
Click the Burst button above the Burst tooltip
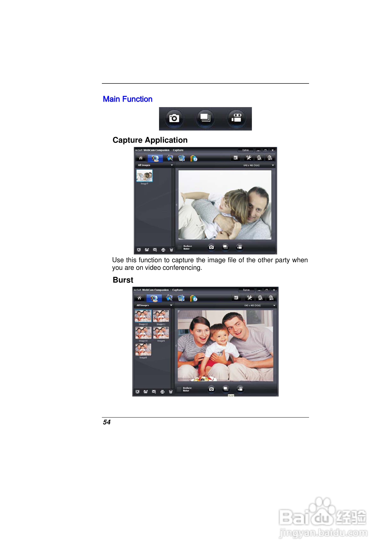click(226, 389)
